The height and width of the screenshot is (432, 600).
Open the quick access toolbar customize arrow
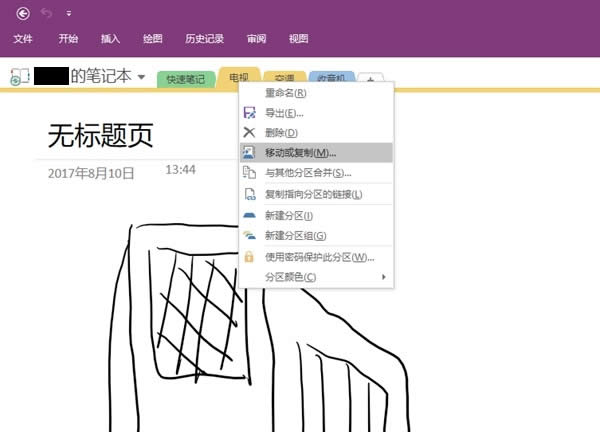coord(68,14)
